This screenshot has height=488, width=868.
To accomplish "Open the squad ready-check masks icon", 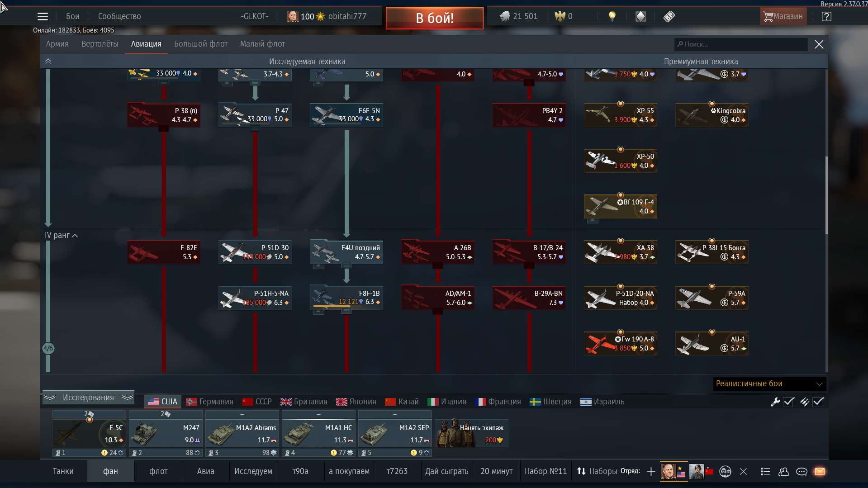I will tap(725, 472).
